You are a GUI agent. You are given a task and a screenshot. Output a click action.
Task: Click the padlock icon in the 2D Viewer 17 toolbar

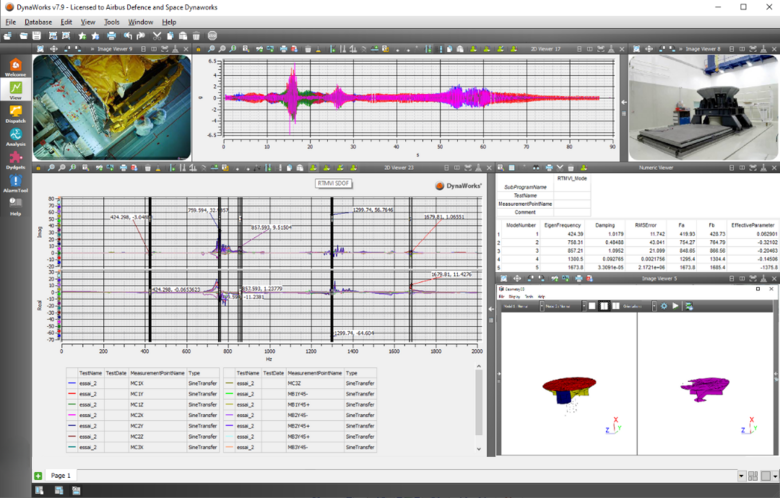pyautogui.click(x=198, y=49)
